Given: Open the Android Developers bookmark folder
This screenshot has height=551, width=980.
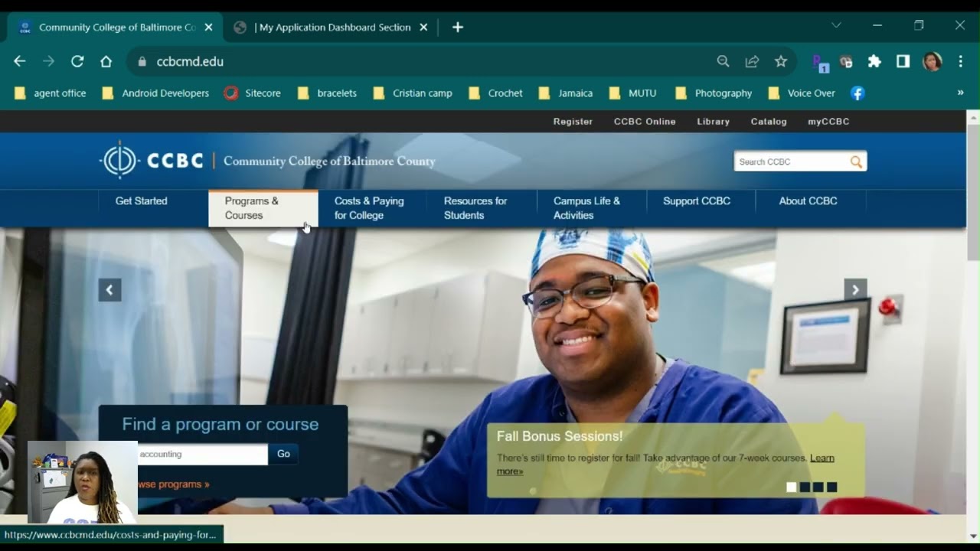Looking at the screenshot, I should click(x=155, y=93).
